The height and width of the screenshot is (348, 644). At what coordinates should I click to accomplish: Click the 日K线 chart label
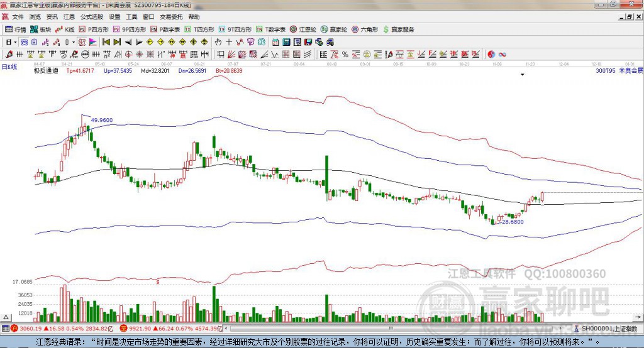pos(9,67)
